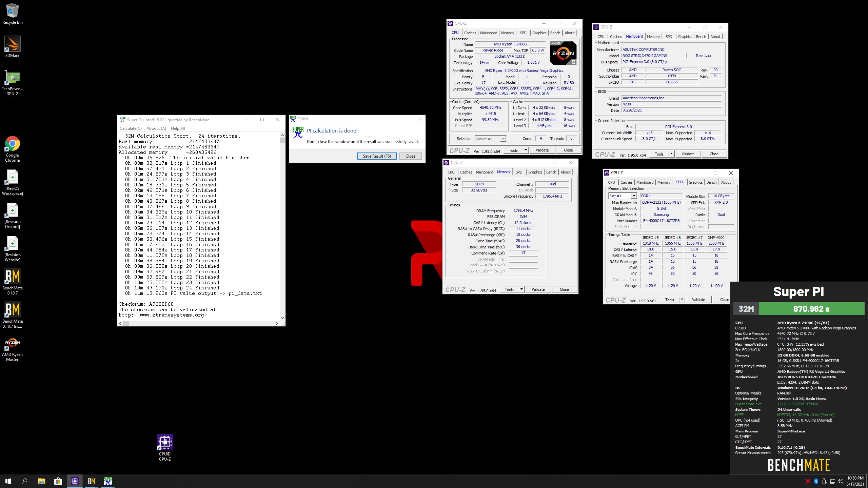Launch the BenchMate 0.10.7 desktop icon
This screenshot has width=868, height=488.
tap(13, 282)
